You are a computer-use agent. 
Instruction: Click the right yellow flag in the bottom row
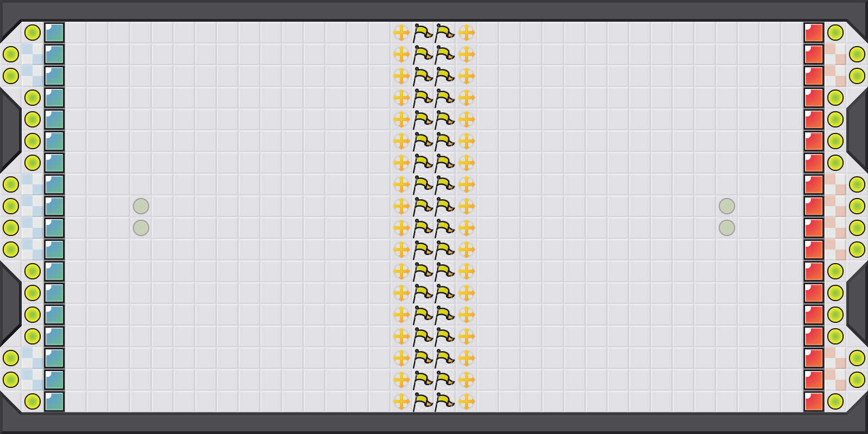[444, 401]
